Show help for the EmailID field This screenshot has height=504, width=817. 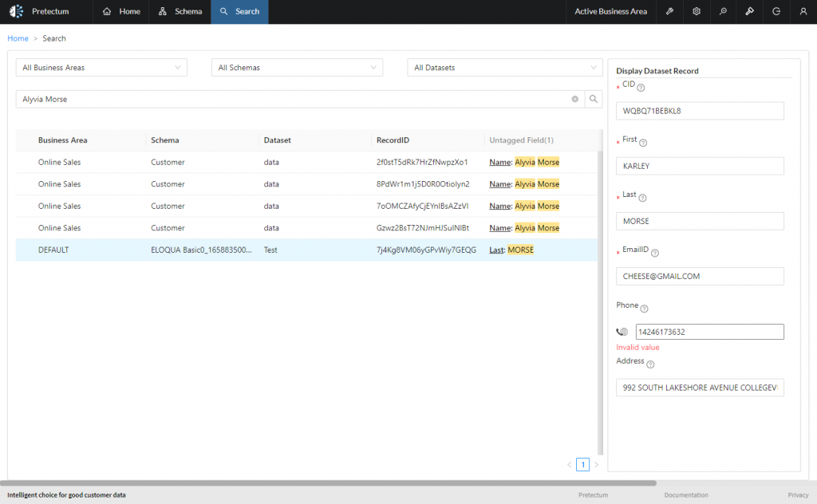point(655,253)
